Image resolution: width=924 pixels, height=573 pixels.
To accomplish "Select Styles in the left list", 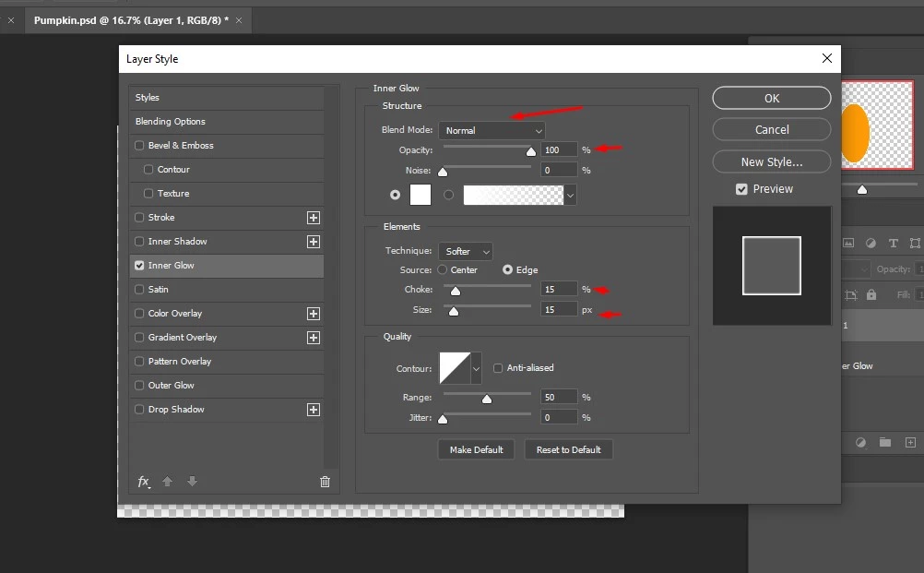I will coord(226,97).
